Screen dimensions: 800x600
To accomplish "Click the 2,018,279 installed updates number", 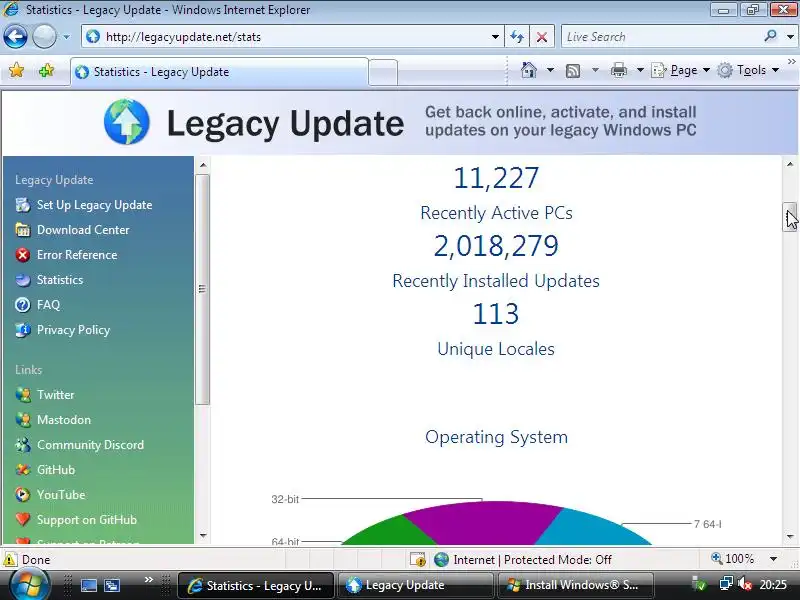I will pyautogui.click(x=496, y=246).
